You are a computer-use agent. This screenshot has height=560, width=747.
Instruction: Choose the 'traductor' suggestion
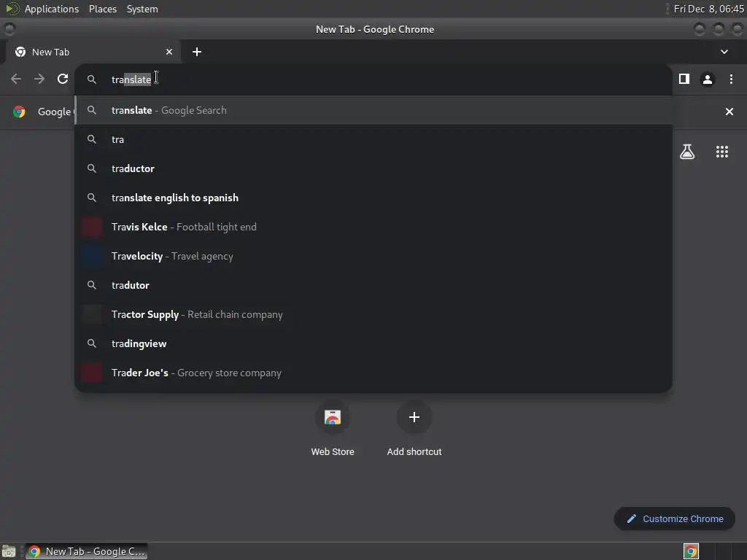(x=373, y=168)
